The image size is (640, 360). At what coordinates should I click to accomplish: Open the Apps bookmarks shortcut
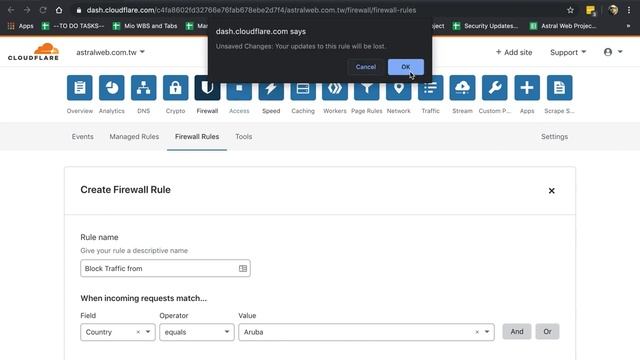[20, 26]
